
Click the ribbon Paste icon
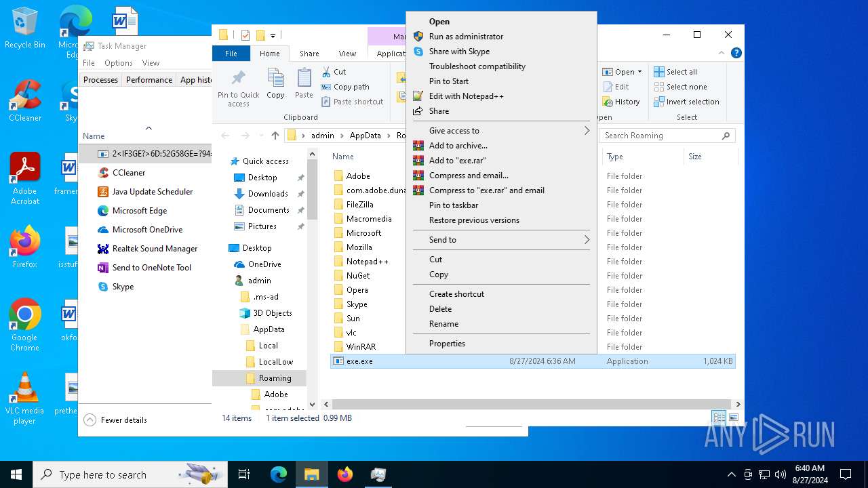[304, 84]
